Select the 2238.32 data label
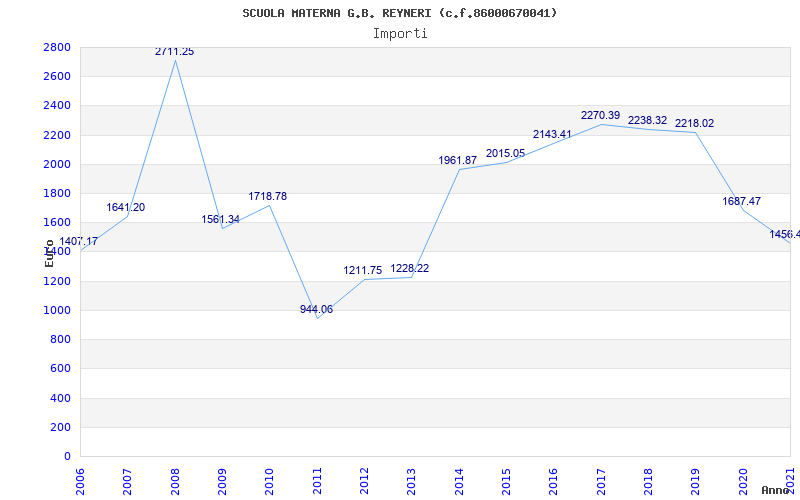Screen dimensions: 800x500 647,120
